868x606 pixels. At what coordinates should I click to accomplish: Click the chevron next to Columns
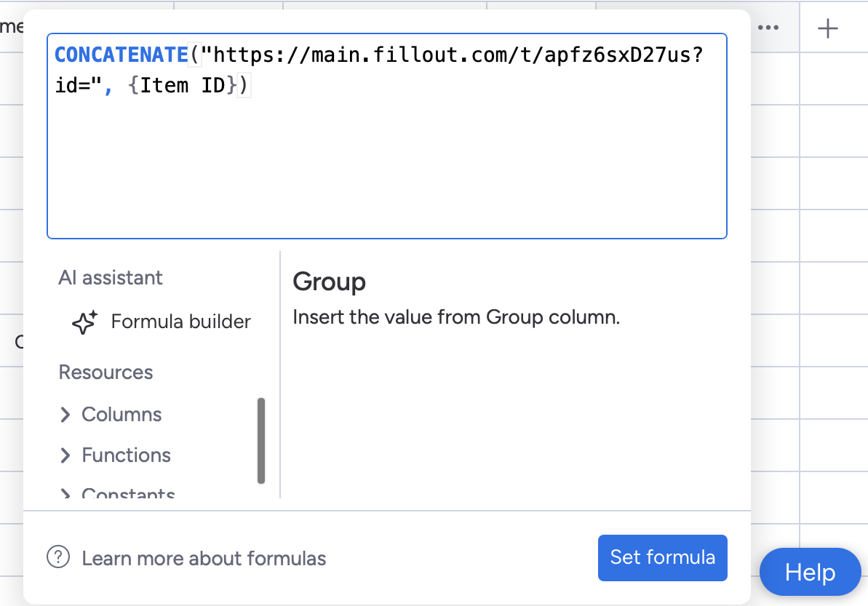(66, 414)
